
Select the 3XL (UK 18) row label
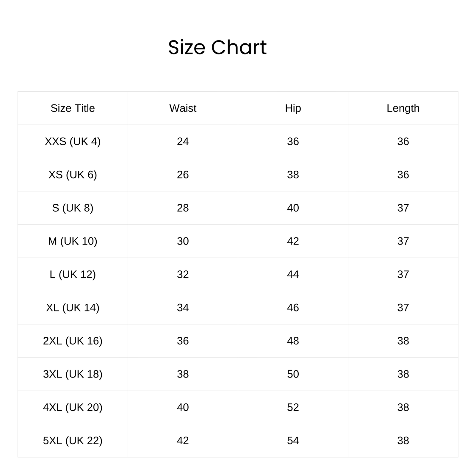coord(73,374)
